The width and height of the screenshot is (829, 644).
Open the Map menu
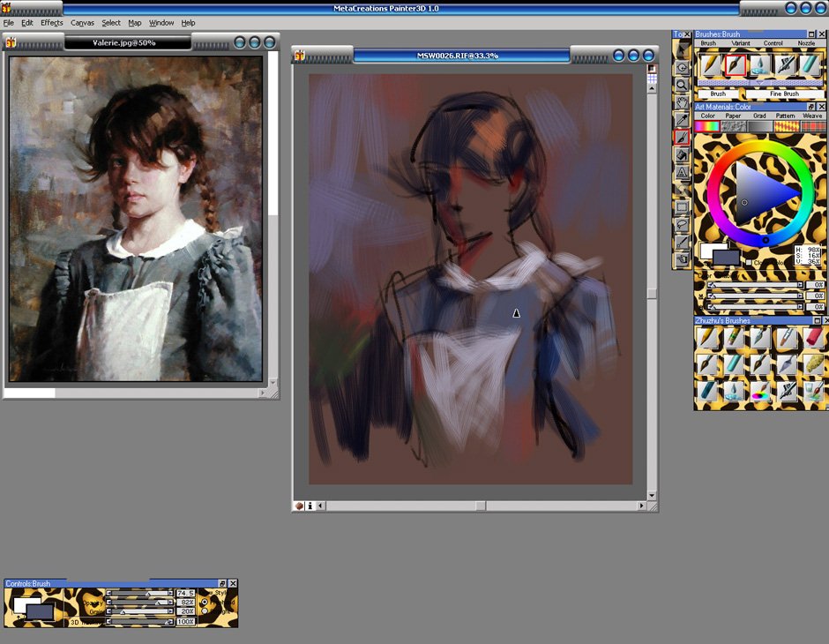pyautogui.click(x=135, y=23)
